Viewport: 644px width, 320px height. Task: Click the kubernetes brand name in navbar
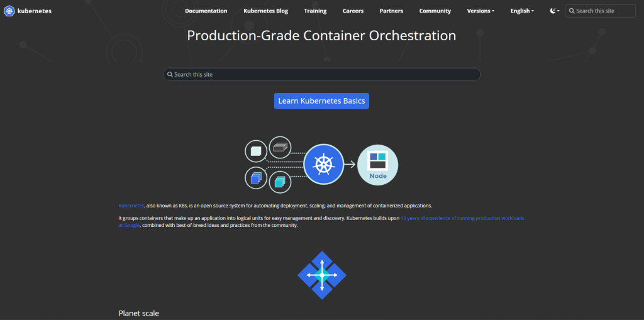[35, 11]
